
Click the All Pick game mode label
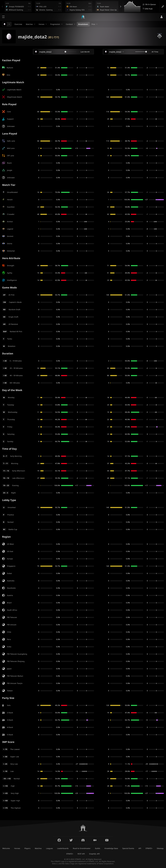coord(11,295)
